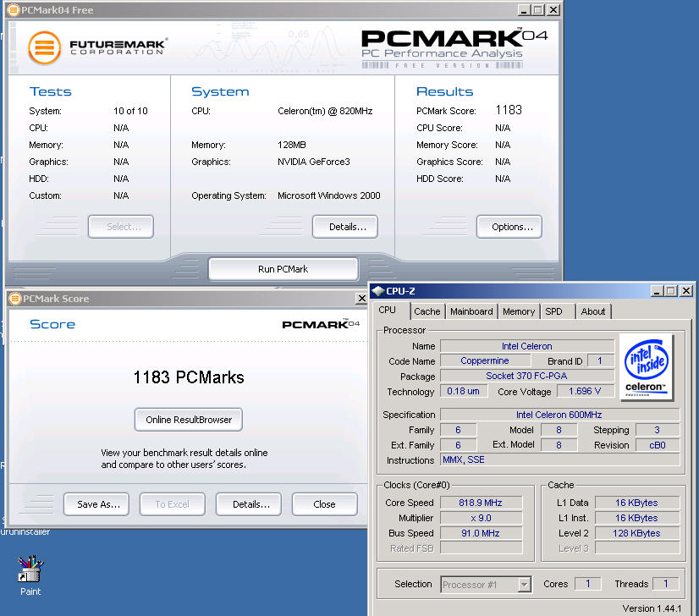The width and height of the screenshot is (699, 616).
Task: Click the Package field Socket 370 FC-PGA
Action: [x=527, y=376]
